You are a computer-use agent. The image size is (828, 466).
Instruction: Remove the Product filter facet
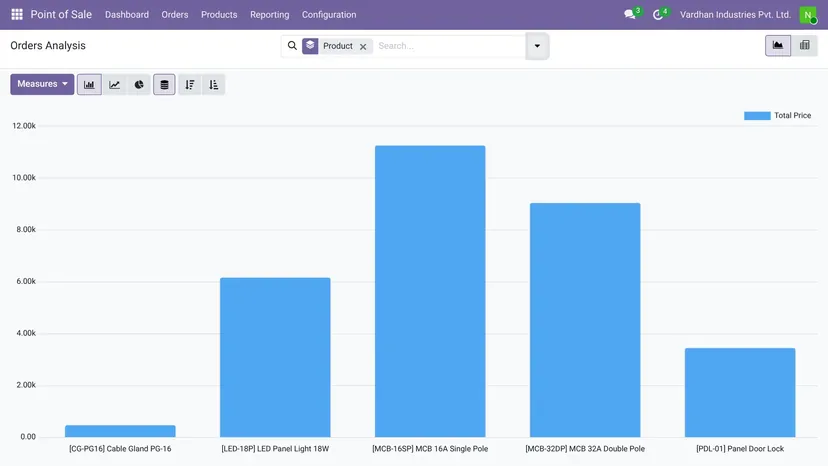point(363,46)
